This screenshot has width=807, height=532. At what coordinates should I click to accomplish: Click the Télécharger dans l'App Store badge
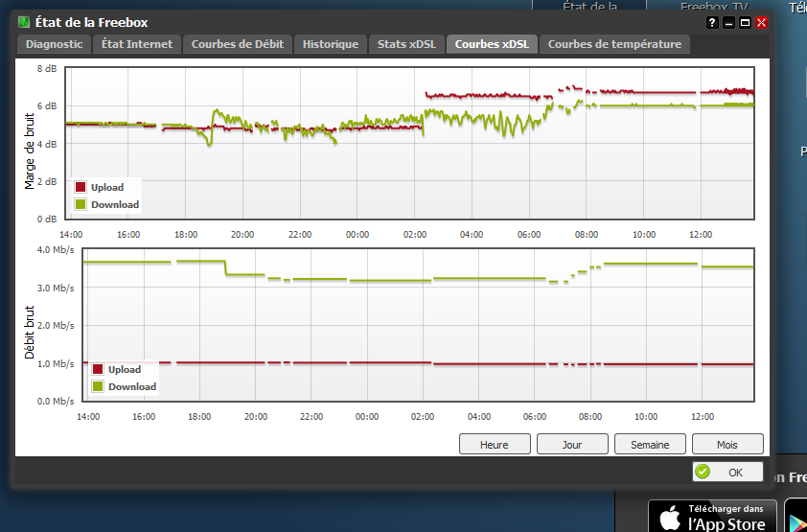pos(712,516)
